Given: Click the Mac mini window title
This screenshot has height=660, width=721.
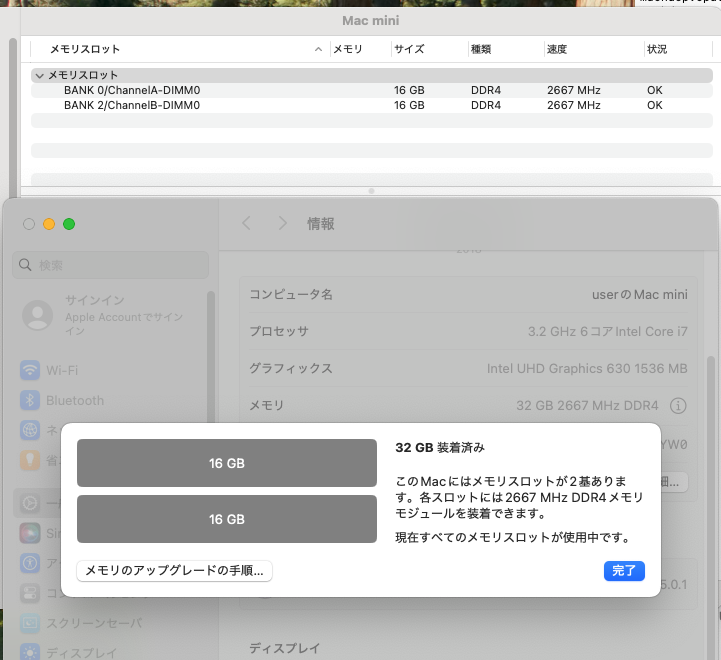Looking at the screenshot, I should pos(371,20).
